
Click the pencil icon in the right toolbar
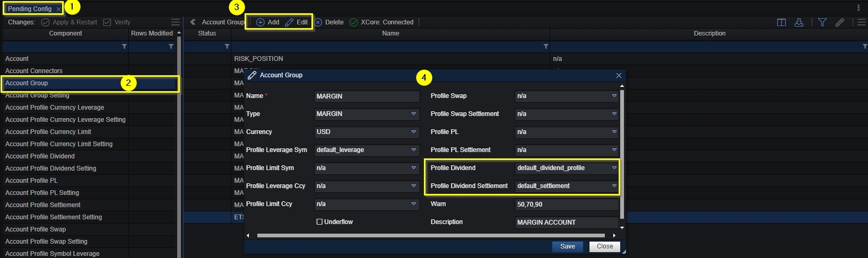pos(840,22)
